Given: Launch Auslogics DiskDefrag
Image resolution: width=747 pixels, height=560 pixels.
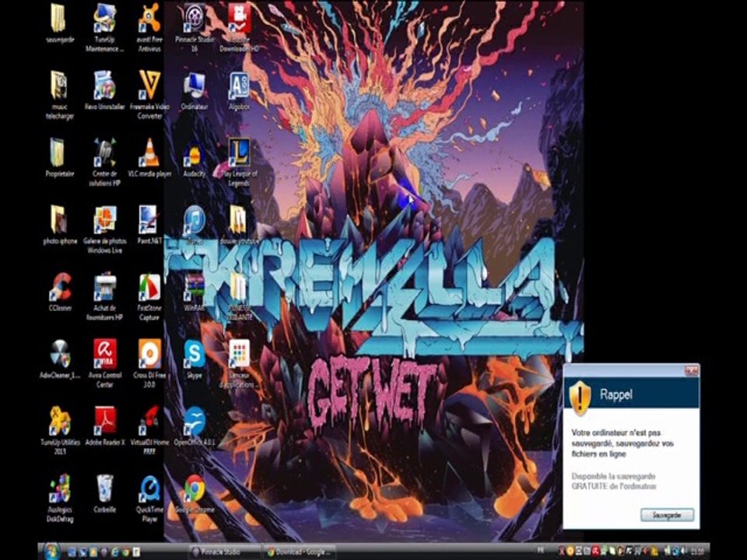Looking at the screenshot, I should pyautogui.click(x=60, y=498).
